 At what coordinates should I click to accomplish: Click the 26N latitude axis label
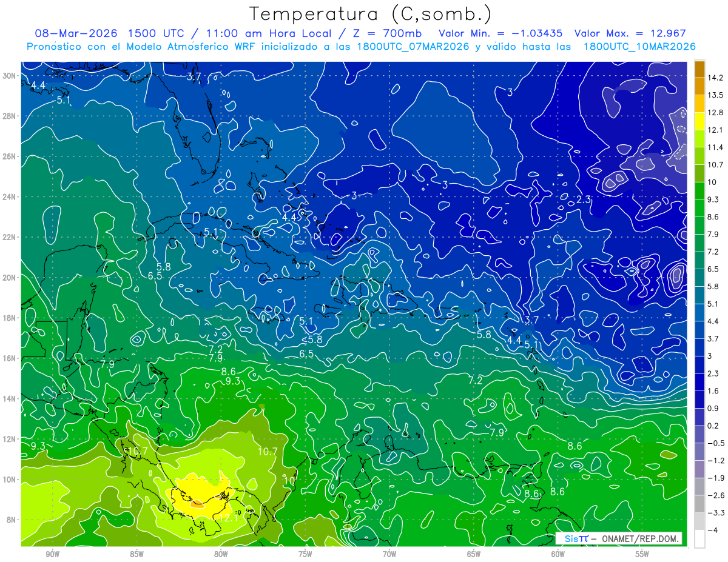click(x=10, y=156)
